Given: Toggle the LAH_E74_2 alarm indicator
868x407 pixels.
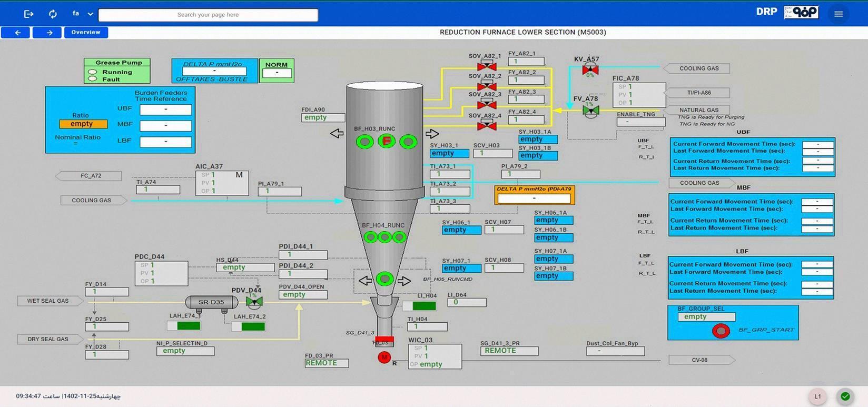Looking at the screenshot, I should [x=249, y=326].
